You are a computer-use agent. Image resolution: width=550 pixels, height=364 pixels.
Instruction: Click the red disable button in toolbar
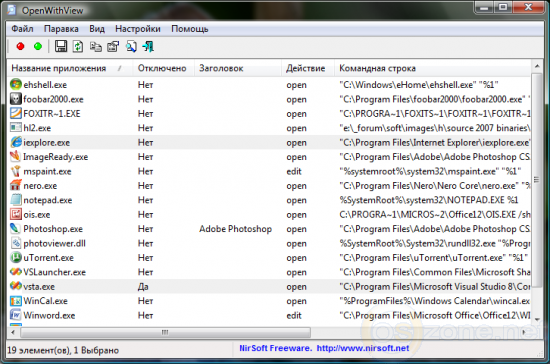[x=20, y=46]
